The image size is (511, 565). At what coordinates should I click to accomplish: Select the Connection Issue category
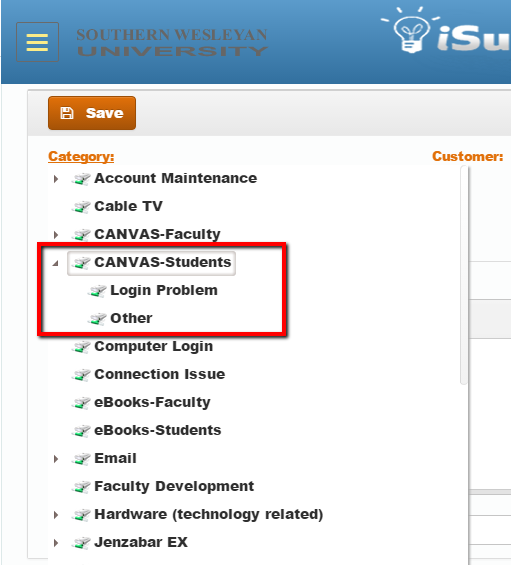pos(160,374)
